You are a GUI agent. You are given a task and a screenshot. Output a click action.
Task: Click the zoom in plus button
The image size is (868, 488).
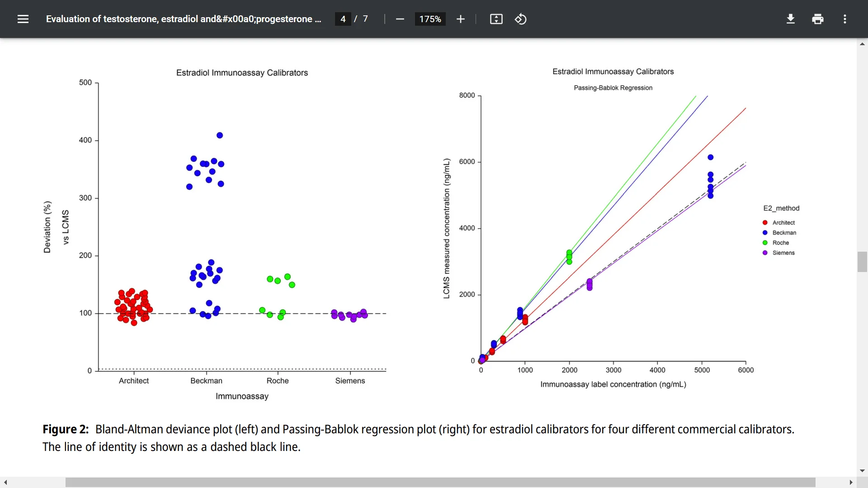(x=461, y=19)
